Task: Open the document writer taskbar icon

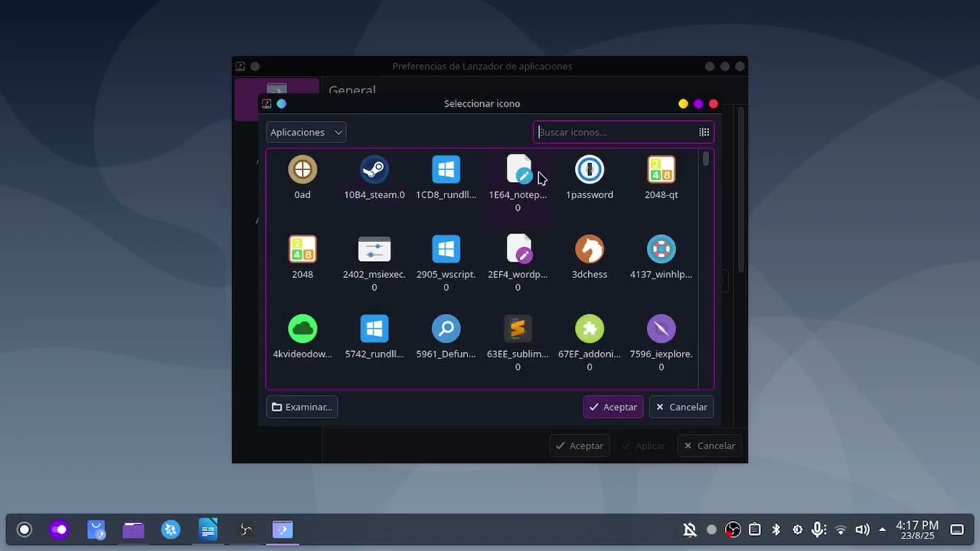Action: click(x=208, y=530)
